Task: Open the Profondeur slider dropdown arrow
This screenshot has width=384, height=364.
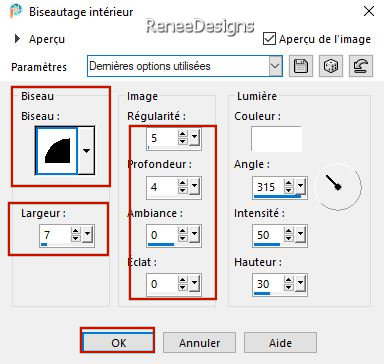Action: point(194,186)
